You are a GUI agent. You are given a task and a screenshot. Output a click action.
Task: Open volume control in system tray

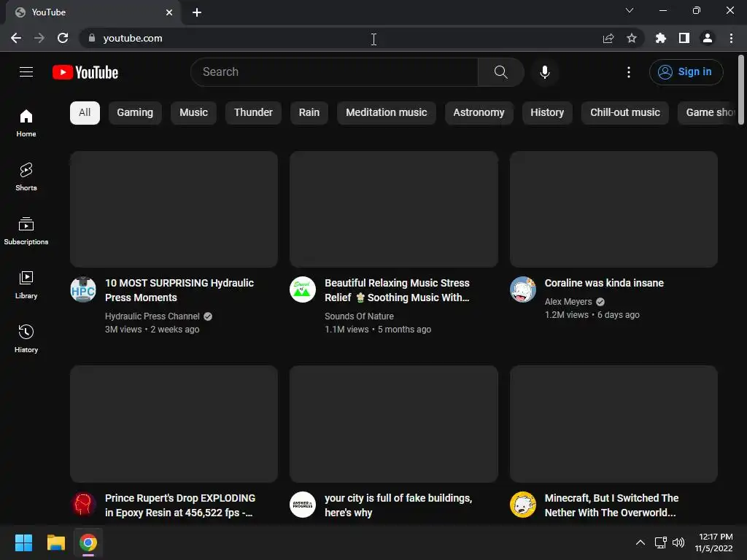click(678, 542)
